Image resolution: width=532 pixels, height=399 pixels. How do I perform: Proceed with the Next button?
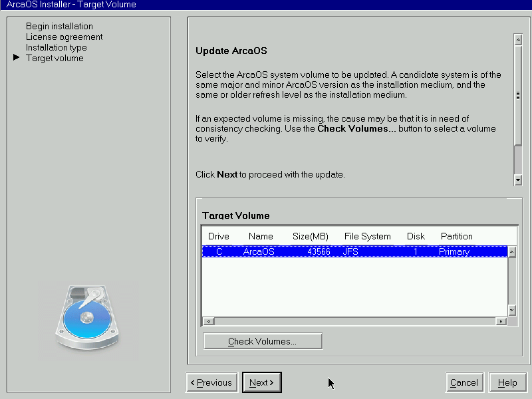pos(261,382)
